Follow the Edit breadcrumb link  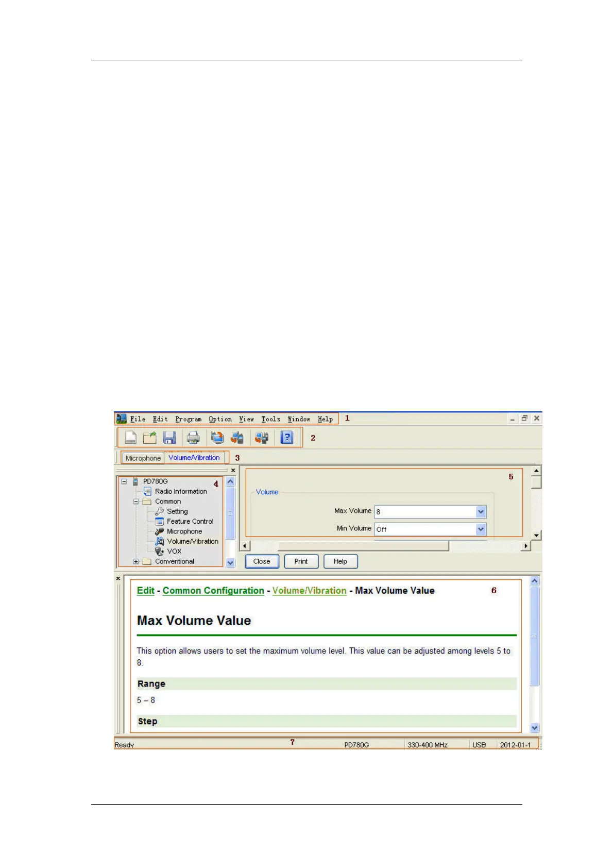click(146, 591)
